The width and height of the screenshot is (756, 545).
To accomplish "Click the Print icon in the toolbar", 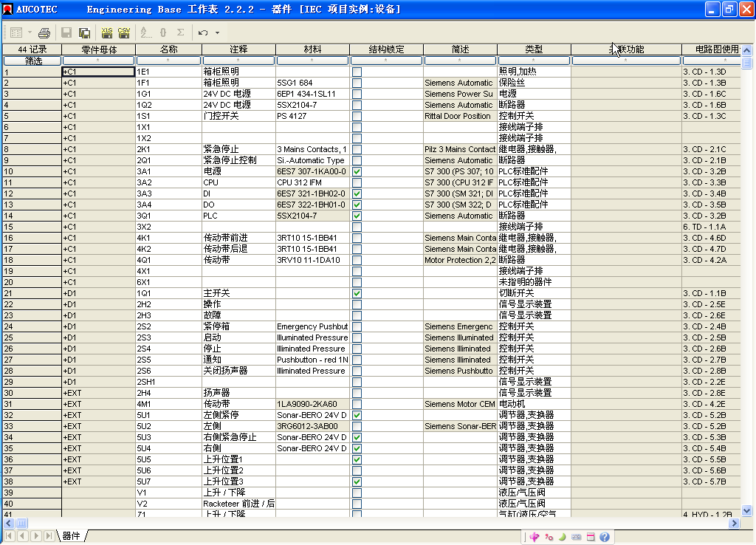I will click(x=44, y=32).
